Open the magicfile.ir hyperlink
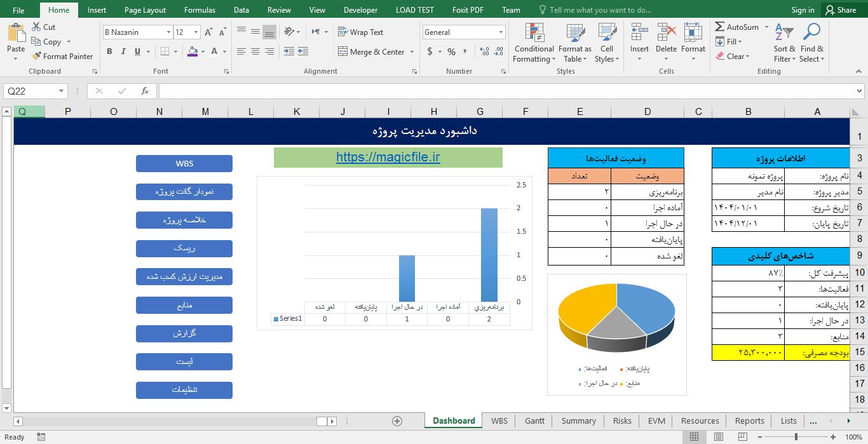The height and width of the screenshot is (444, 868). pos(388,157)
